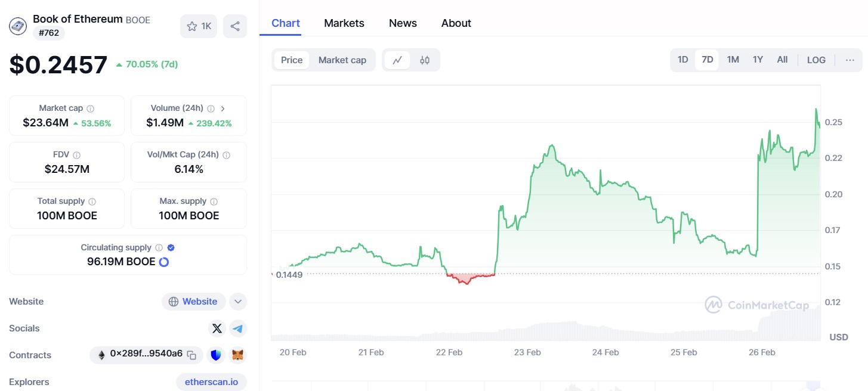This screenshot has width=868, height=391.
Task: Click the blue shield wallet icon beside contracts
Action: coord(216,355)
